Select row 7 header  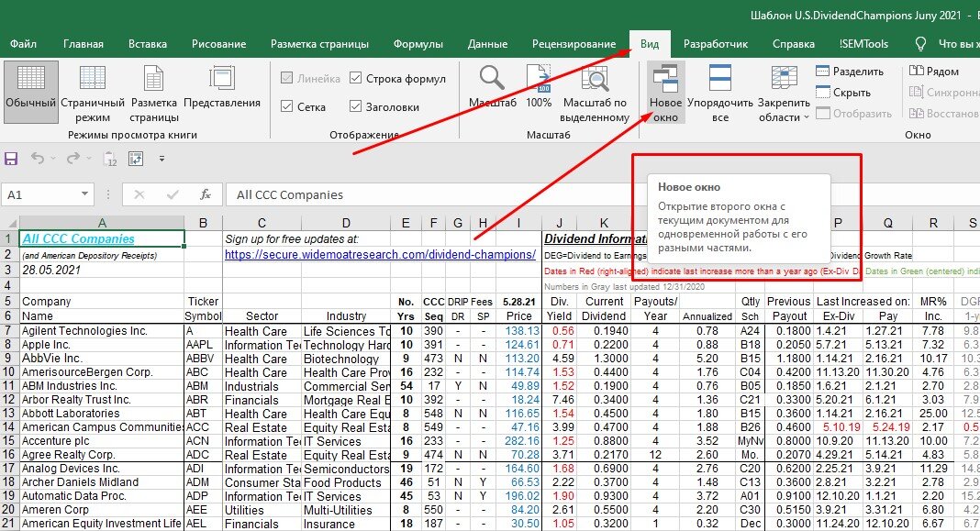9,330
